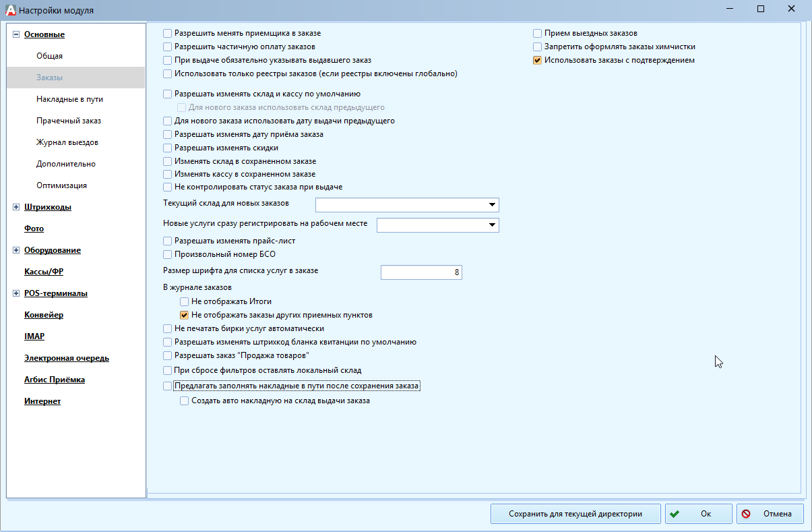
Task: Collapse the Основные tree node
Action: (16, 34)
